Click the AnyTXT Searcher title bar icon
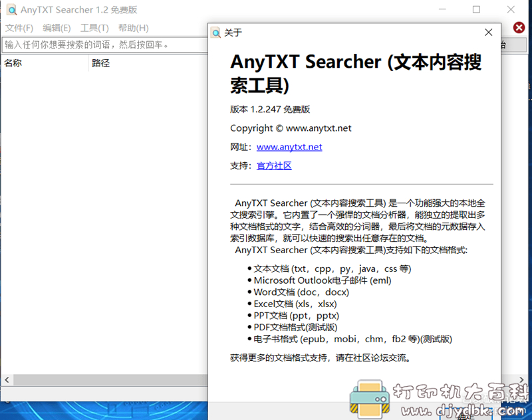Viewport: 532px width, 420px height. click(x=11, y=10)
